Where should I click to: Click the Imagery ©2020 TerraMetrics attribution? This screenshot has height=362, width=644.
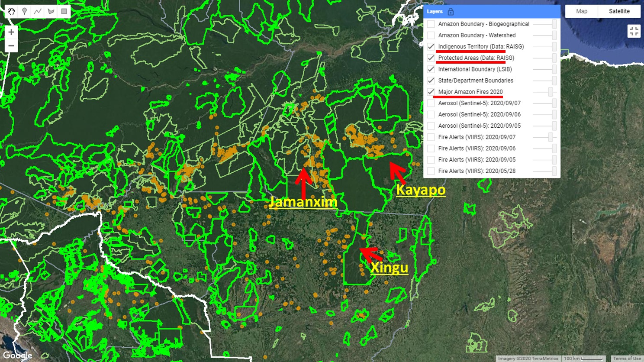coord(528,359)
